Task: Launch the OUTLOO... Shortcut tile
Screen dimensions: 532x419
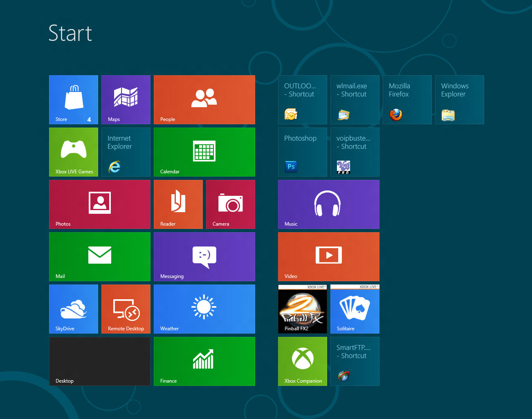Action: (302, 99)
